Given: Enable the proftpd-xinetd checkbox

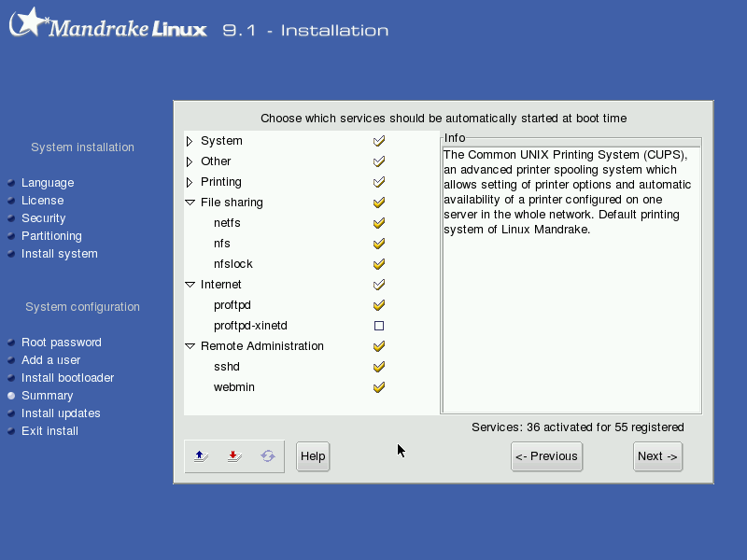Looking at the screenshot, I should pos(379,326).
